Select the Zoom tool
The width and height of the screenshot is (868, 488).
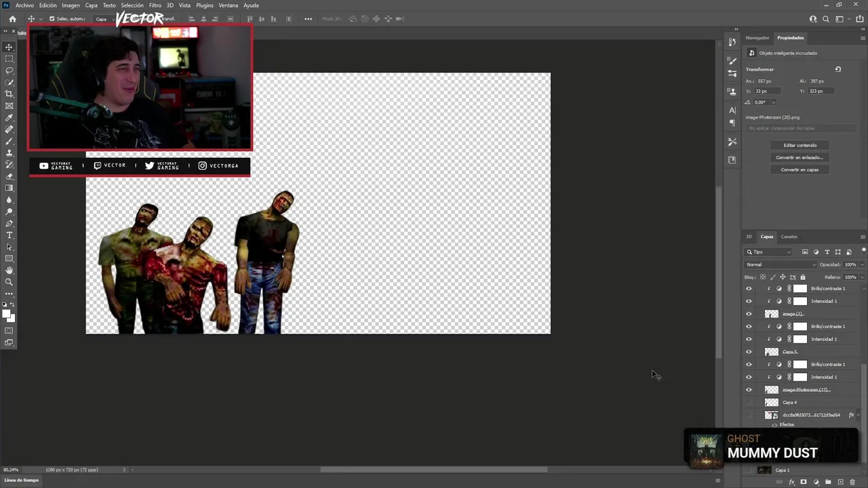click(9, 282)
